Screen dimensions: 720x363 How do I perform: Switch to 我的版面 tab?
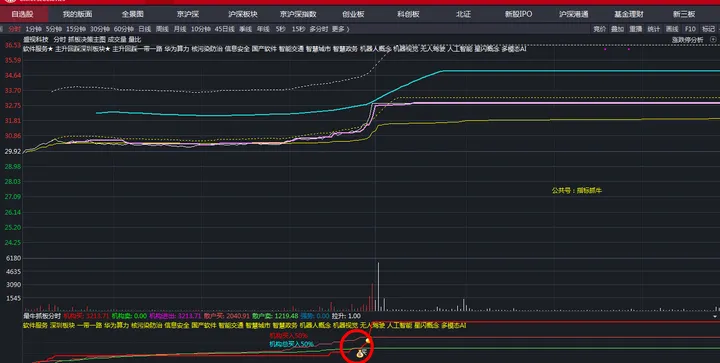coord(77,14)
